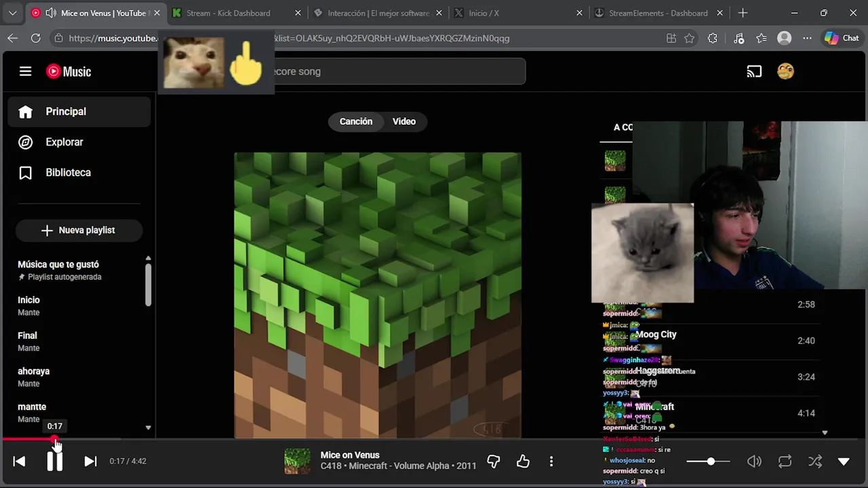Open the app install icon in address bar
Image resolution: width=868 pixels, height=488 pixels.
click(x=671, y=39)
